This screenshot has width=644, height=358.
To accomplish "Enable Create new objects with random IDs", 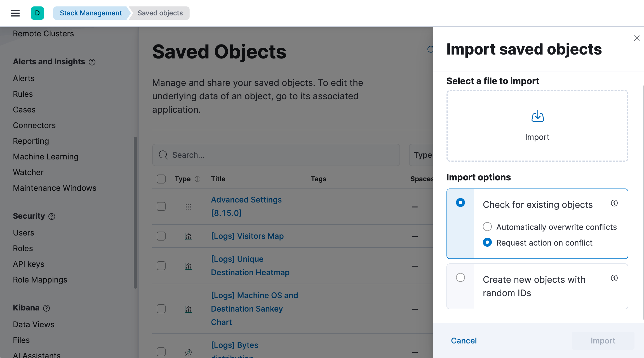I will click(x=460, y=277).
